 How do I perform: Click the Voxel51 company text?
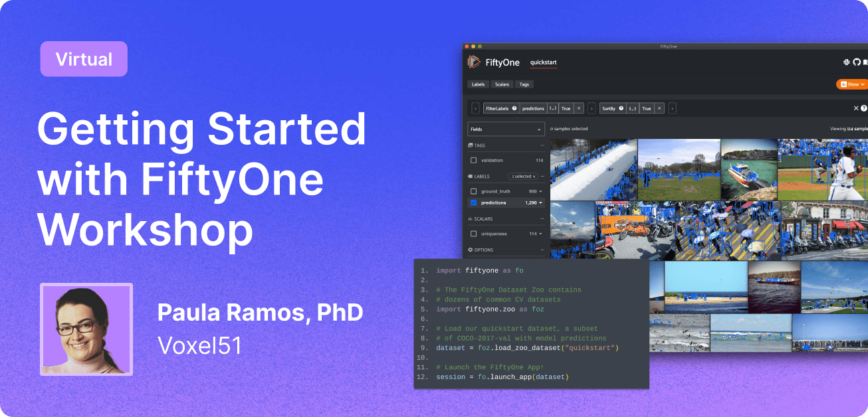(199, 345)
